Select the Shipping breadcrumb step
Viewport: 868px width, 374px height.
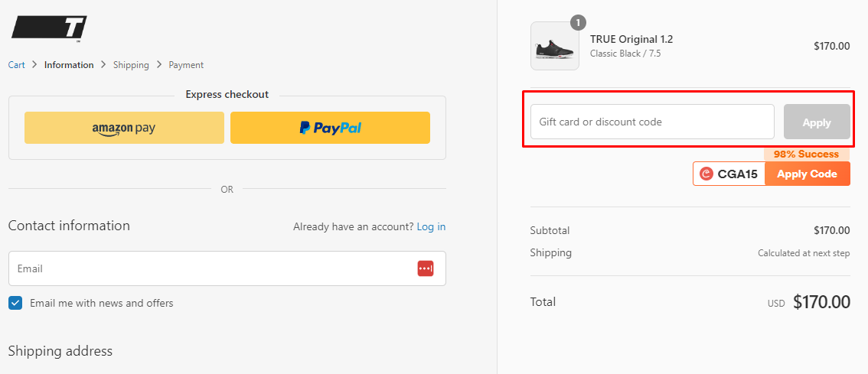(131, 65)
